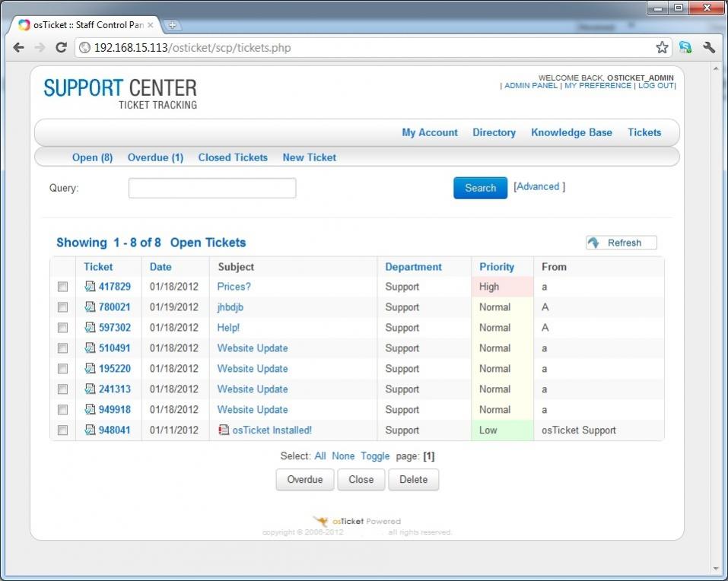The width and height of the screenshot is (728, 581).
Task: Check the box for ticket 780021
Action: (62, 307)
